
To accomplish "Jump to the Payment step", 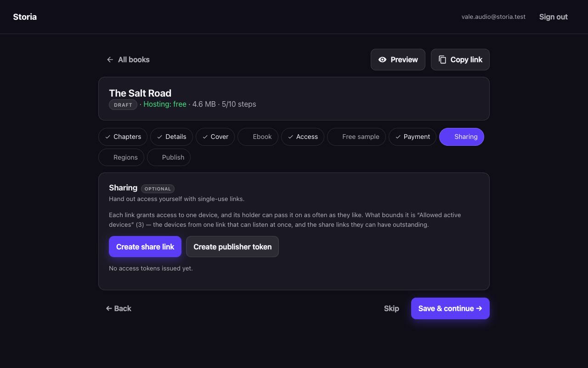I will [x=413, y=137].
